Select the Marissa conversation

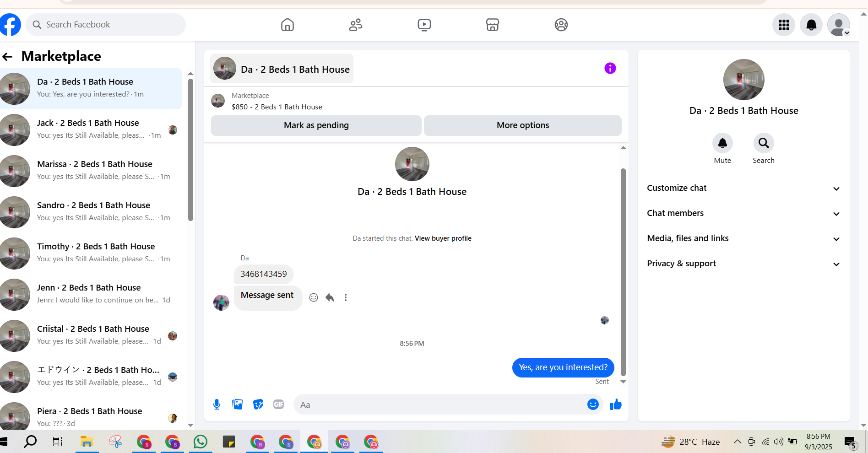click(91, 171)
